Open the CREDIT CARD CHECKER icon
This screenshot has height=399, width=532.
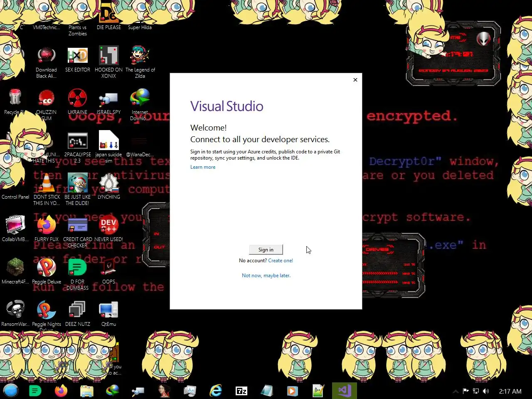pyautogui.click(x=78, y=232)
